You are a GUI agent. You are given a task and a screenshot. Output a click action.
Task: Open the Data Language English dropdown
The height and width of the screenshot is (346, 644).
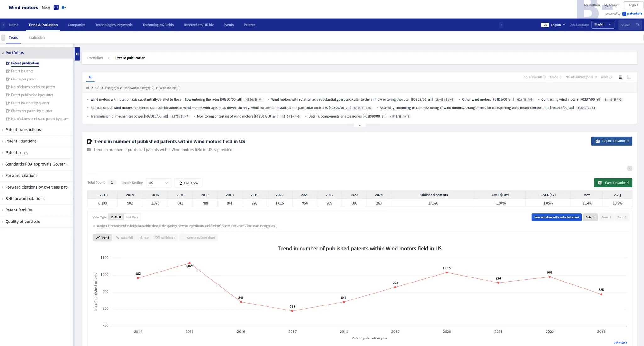click(603, 25)
